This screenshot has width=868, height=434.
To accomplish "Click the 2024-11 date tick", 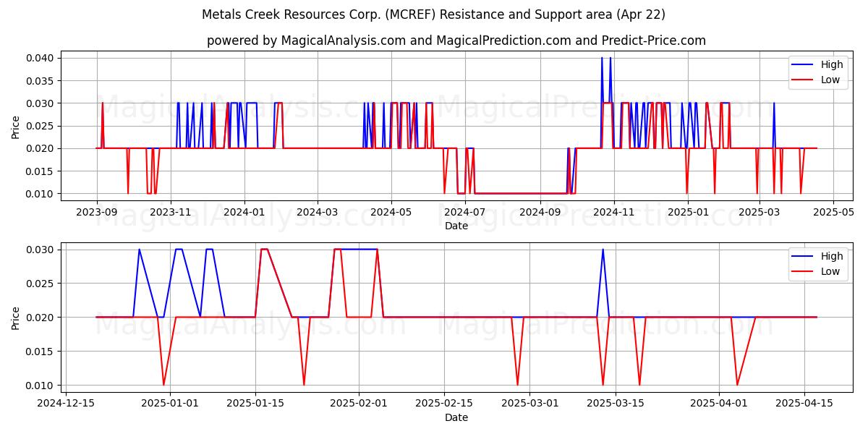I will point(613,211).
